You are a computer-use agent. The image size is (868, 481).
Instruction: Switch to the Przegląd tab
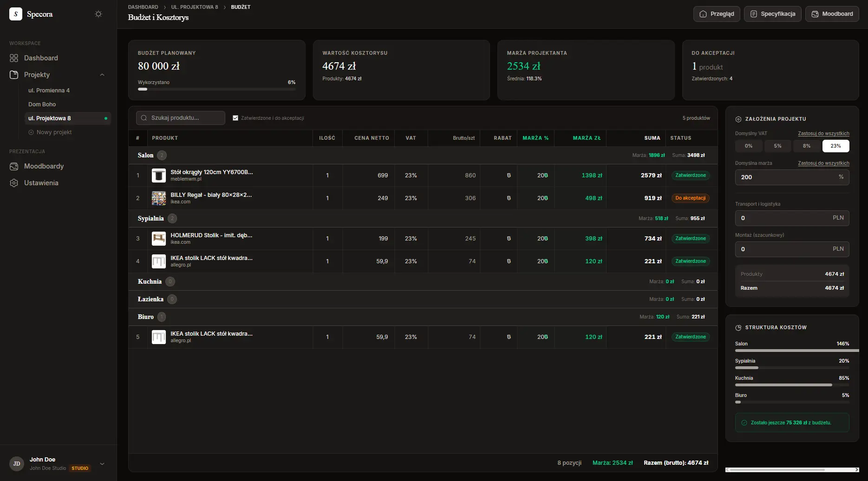pos(717,14)
